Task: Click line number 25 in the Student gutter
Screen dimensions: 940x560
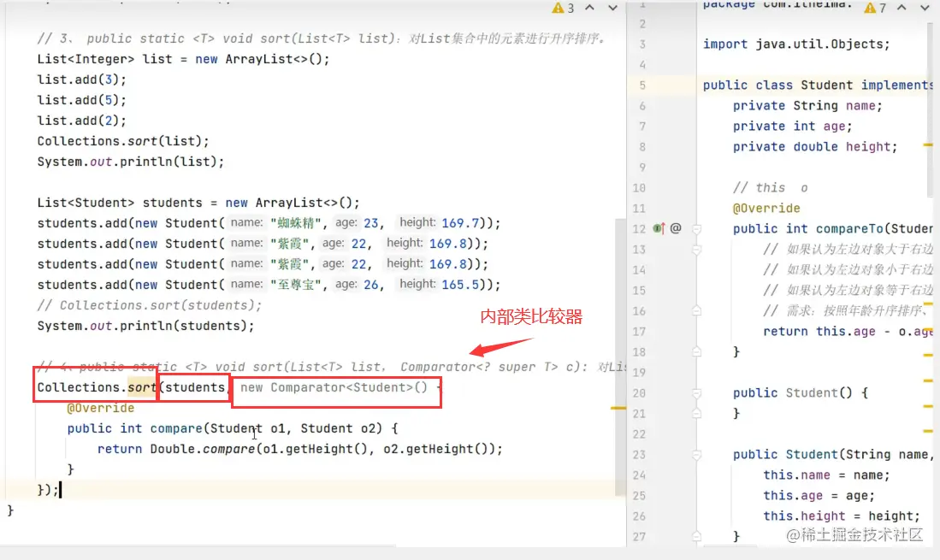Action: [x=639, y=495]
